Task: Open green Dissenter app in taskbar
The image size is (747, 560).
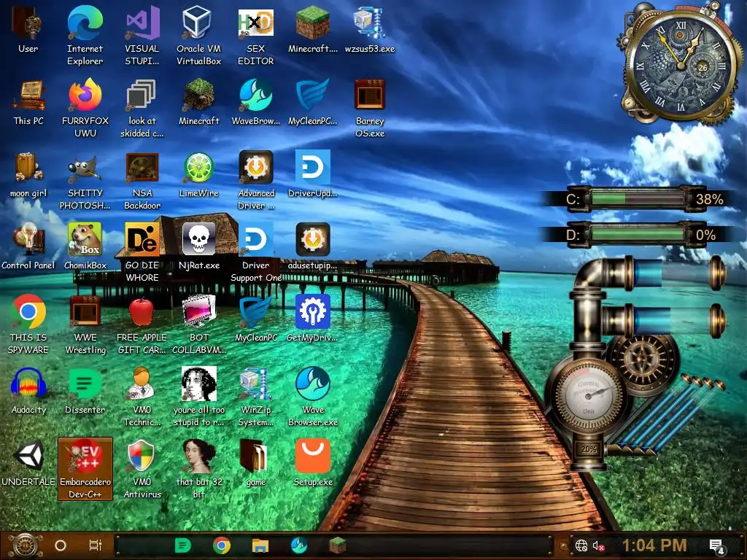Action: tap(182, 545)
